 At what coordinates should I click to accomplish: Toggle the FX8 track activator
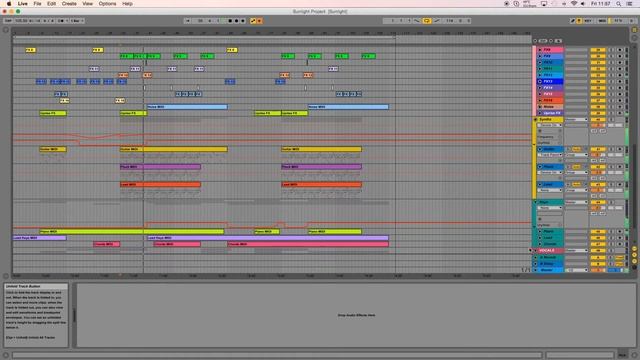click(x=598, y=50)
